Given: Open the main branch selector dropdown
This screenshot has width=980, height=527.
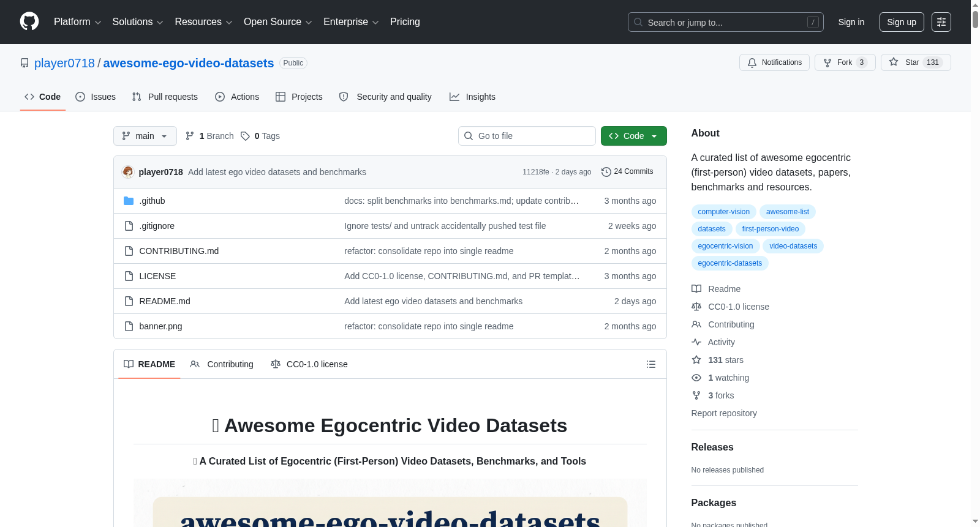Looking at the screenshot, I should [145, 136].
